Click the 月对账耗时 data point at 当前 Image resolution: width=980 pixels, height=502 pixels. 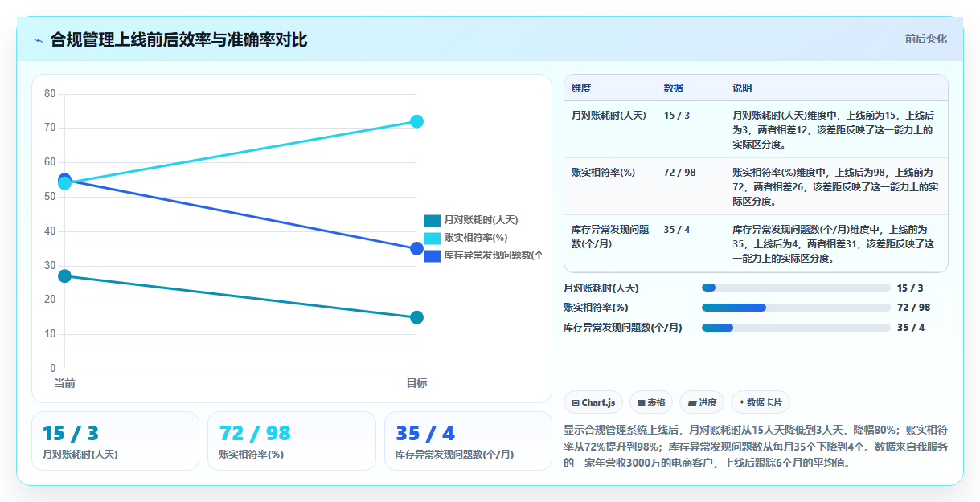pos(65,276)
